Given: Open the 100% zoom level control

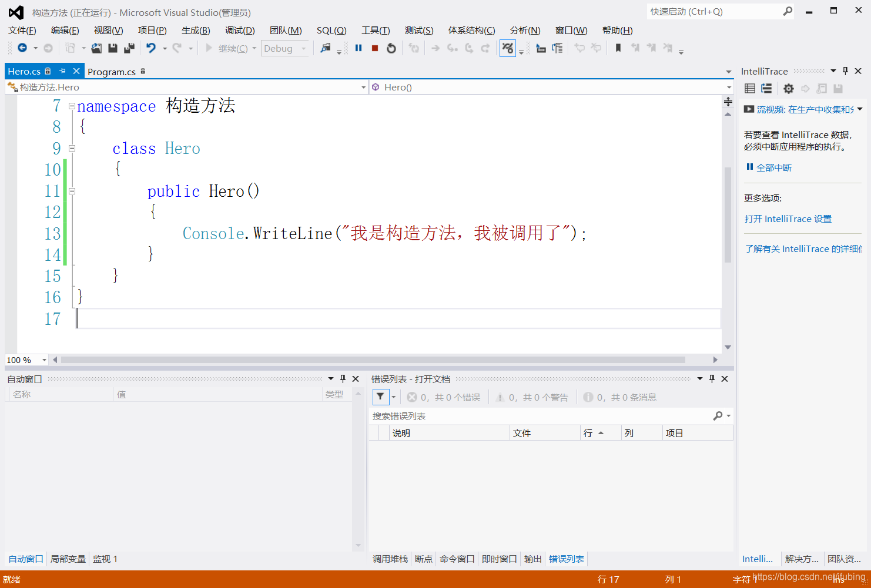Looking at the screenshot, I should click(26, 359).
